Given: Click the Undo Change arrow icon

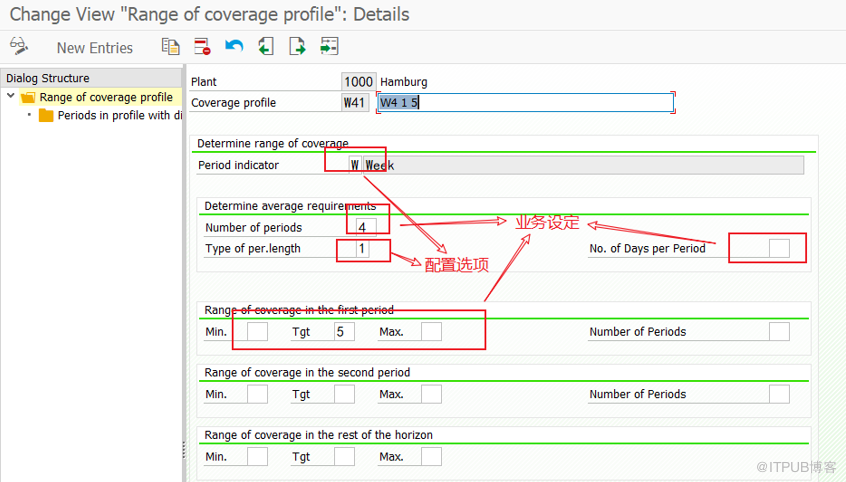Looking at the screenshot, I should [x=234, y=46].
